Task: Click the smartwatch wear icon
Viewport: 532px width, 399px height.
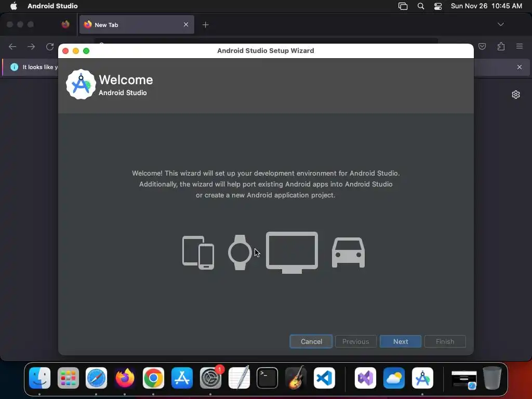Action: (240, 252)
